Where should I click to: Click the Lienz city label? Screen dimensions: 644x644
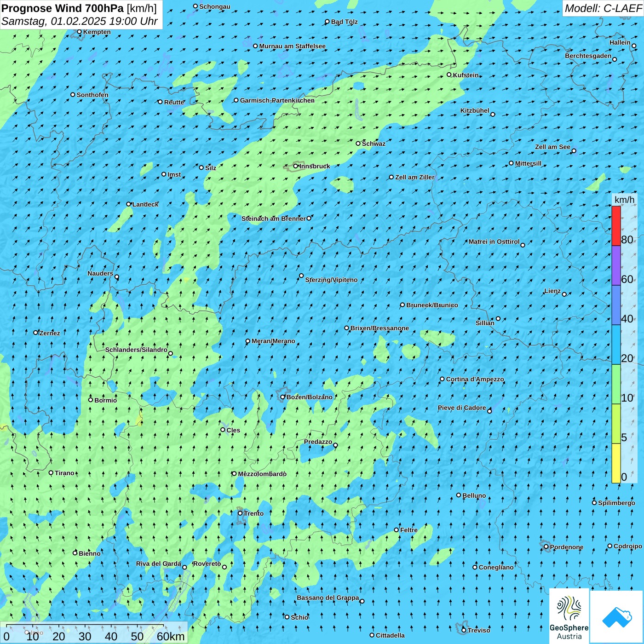click(552, 291)
